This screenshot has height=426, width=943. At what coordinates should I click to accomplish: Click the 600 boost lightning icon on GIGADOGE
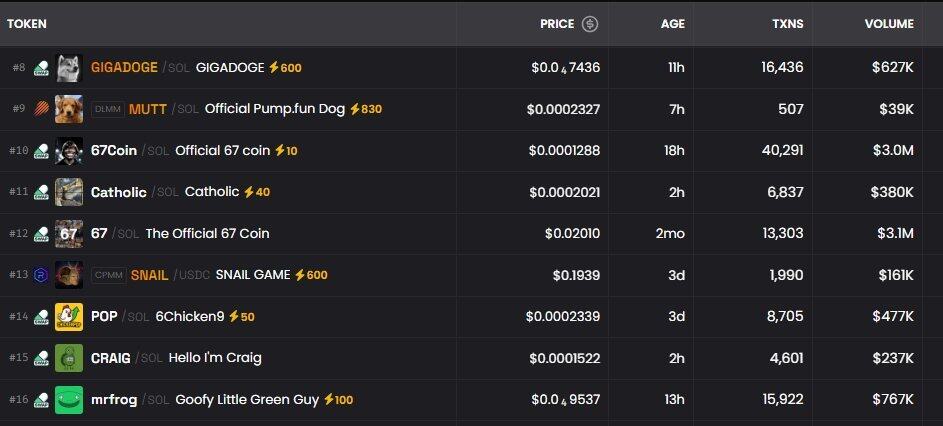(x=273, y=68)
